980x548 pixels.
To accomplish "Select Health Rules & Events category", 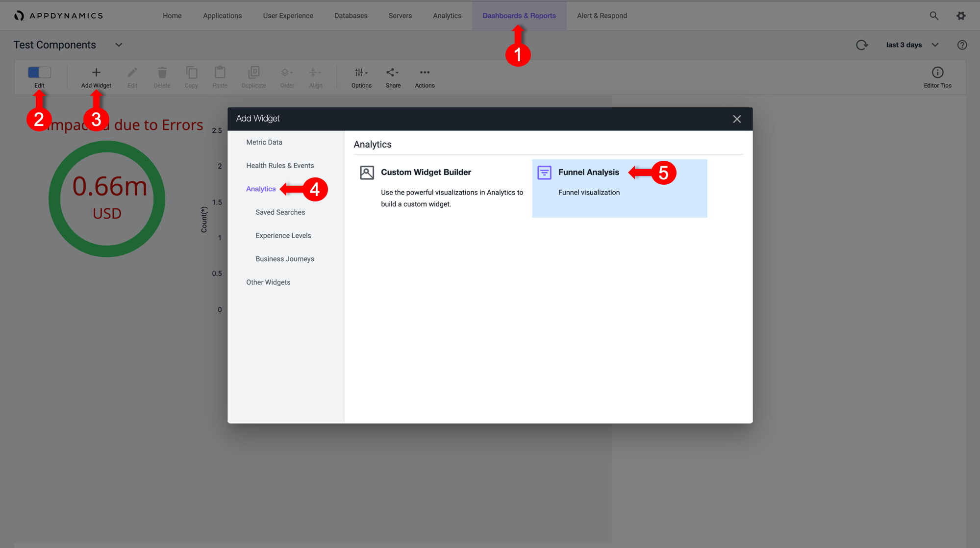I will 280,166.
